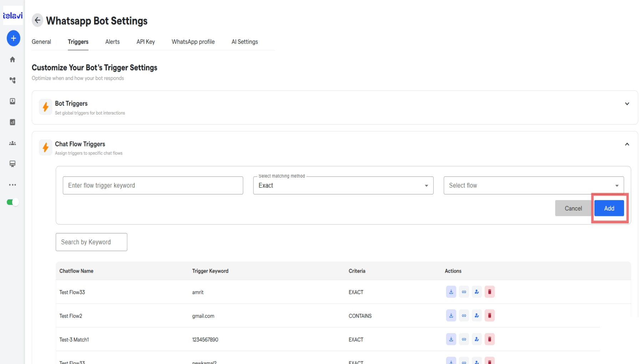Image resolution: width=644 pixels, height=364 pixels.
Task: Collapse the Chat Flow Triggers section
Action: click(627, 144)
